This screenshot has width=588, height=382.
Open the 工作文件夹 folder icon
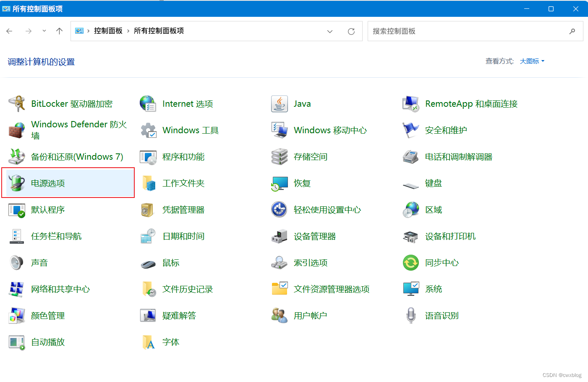click(148, 183)
